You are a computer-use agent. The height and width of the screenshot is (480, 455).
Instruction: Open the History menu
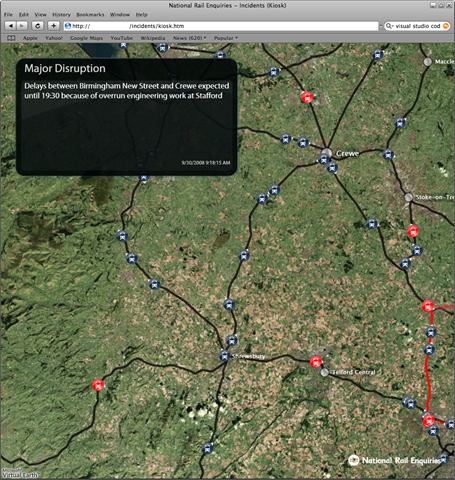(62, 15)
